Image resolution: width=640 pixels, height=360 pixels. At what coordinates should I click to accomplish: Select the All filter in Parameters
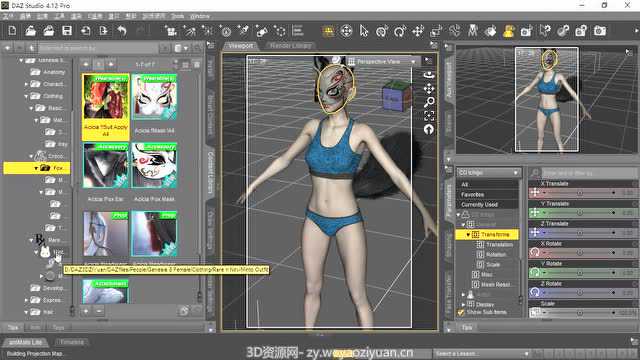488,184
